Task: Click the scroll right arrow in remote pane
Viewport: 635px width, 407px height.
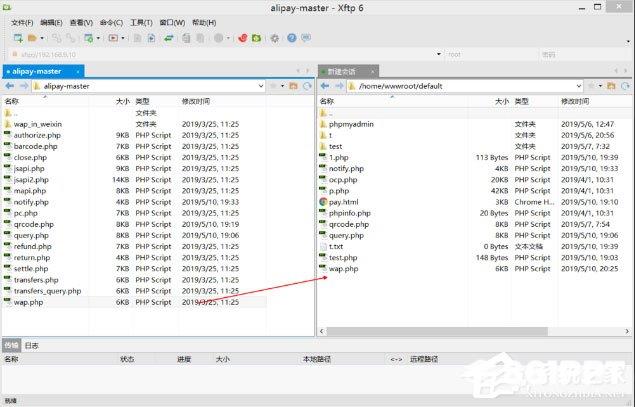Action: point(627,331)
